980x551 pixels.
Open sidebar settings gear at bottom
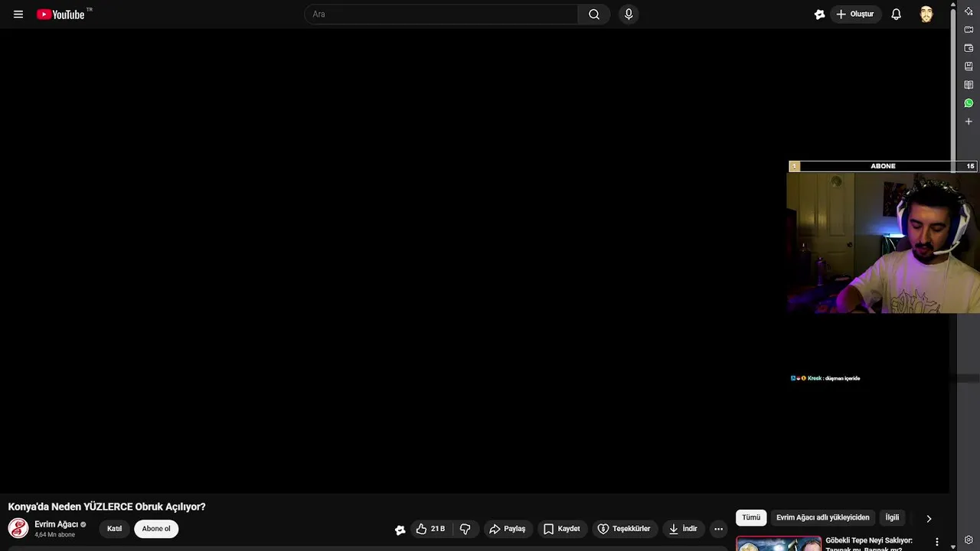tap(969, 540)
